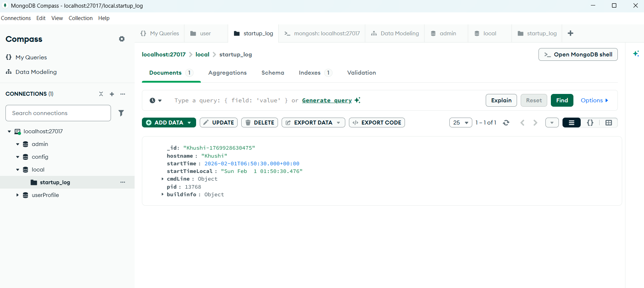Viewport: 644px width, 288px height.
Task: Switch to Indexes tab
Action: [315, 73]
